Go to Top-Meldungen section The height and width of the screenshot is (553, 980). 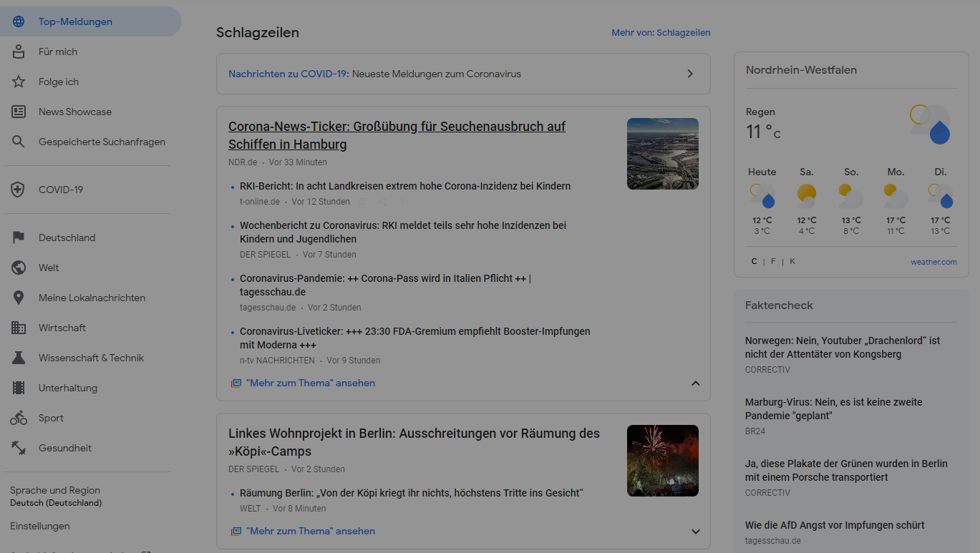[91, 21]
